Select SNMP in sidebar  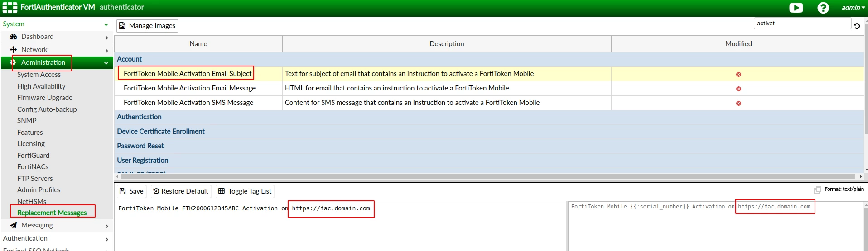coord(27,121)
